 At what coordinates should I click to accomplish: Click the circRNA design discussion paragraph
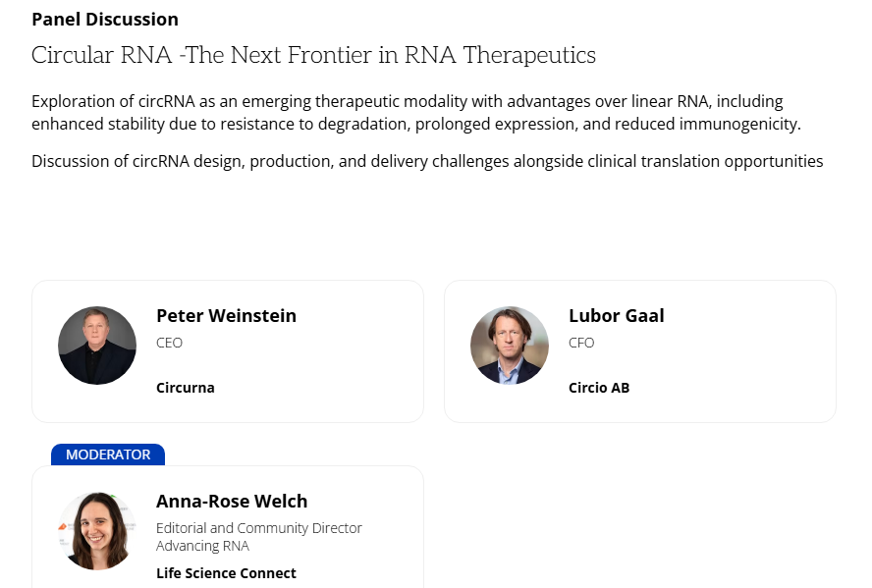pyautogui.click(x=427, y=161)
